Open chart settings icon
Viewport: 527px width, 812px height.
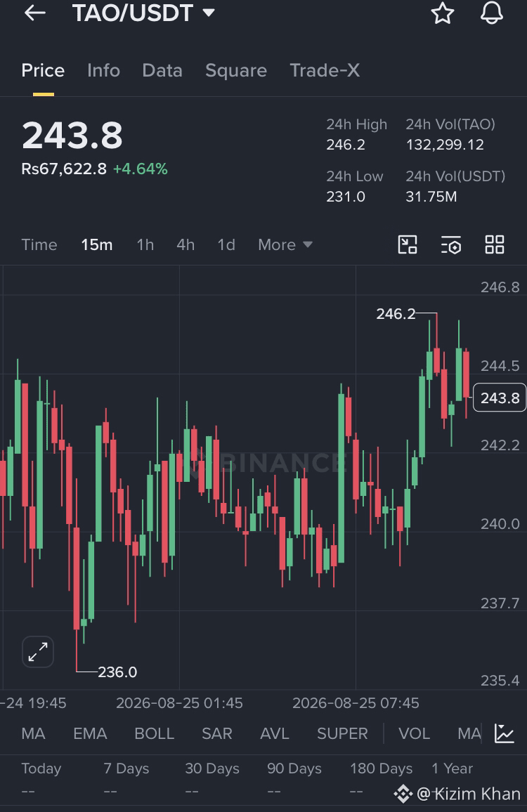[451, 245]
